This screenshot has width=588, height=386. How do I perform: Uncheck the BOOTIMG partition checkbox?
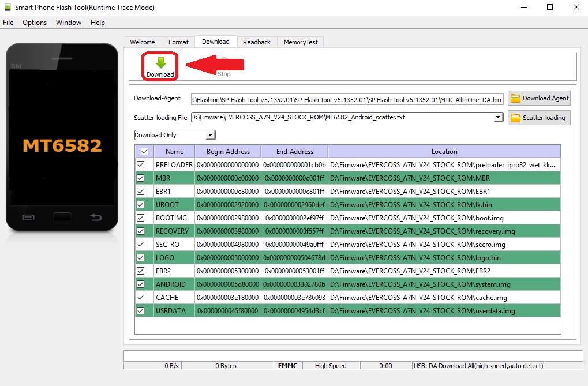(141, 218)
